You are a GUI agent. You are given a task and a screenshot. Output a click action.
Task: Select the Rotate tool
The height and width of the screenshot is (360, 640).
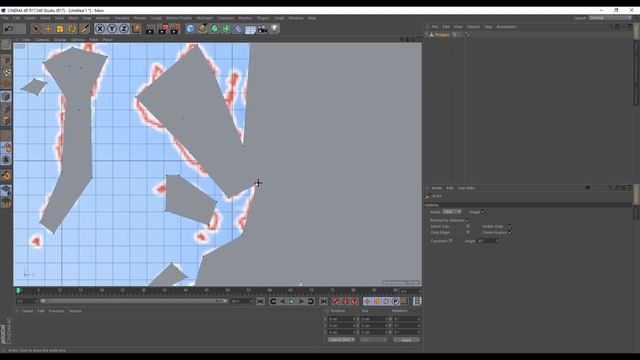point(72,29)
